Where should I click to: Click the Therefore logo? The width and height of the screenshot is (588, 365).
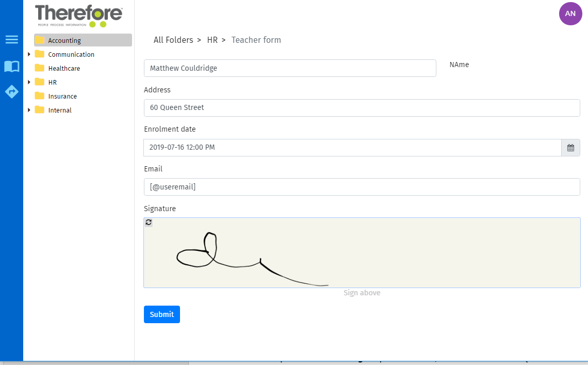point(78,15)
